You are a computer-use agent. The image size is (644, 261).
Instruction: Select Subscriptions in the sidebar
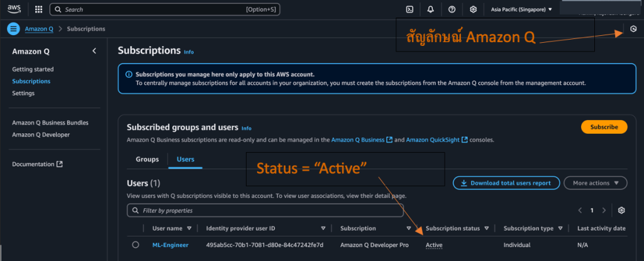[x=31, y=81]
